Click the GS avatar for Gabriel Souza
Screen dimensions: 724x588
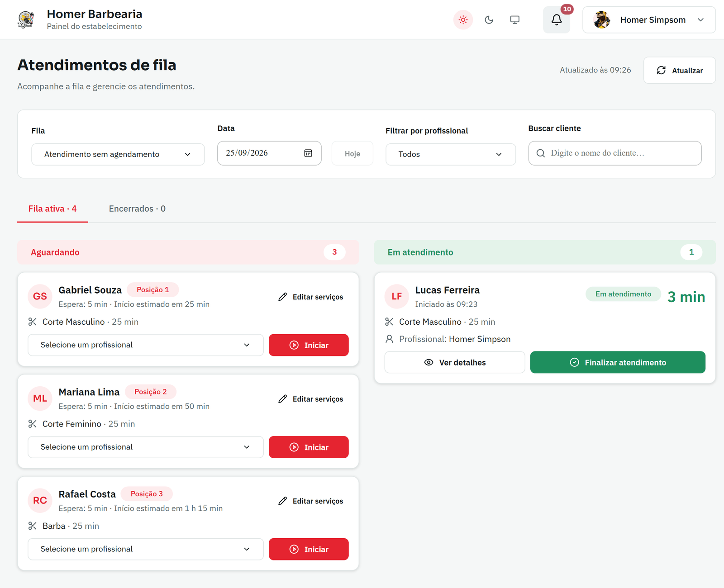[x=40, y=296]
